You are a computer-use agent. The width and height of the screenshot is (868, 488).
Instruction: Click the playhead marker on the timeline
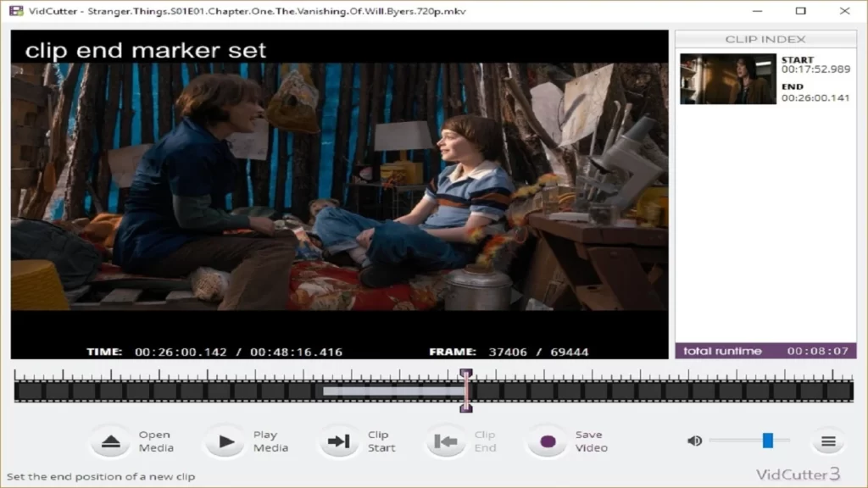coord(465,391)
